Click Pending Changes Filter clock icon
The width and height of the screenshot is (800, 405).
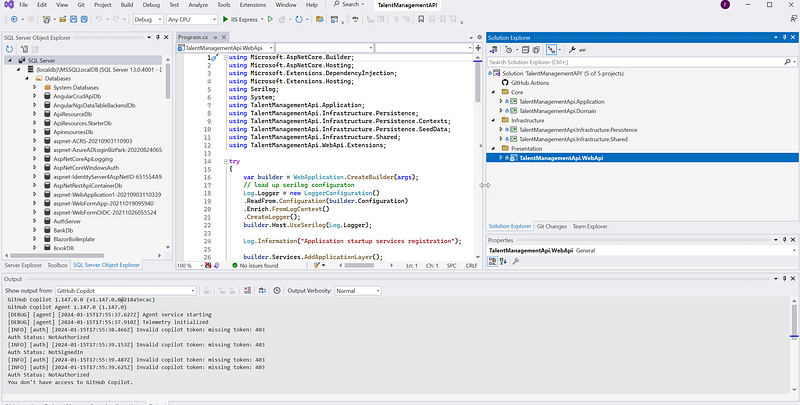tap(508, 49)
